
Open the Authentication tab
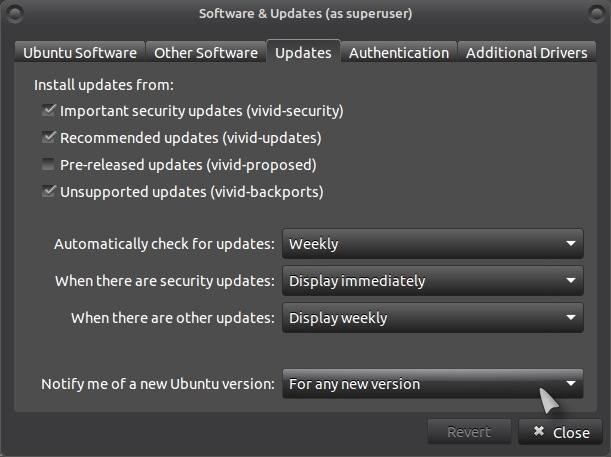click(x=399, y=52)
